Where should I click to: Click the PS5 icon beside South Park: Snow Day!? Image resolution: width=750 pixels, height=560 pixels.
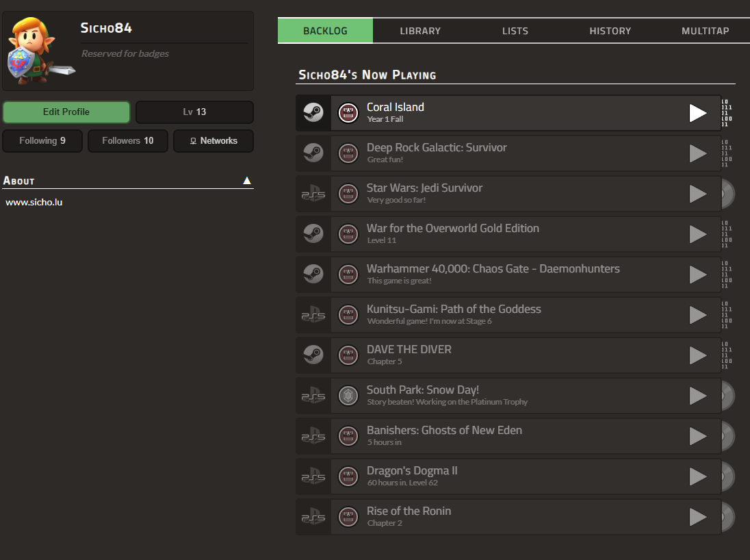313,396
